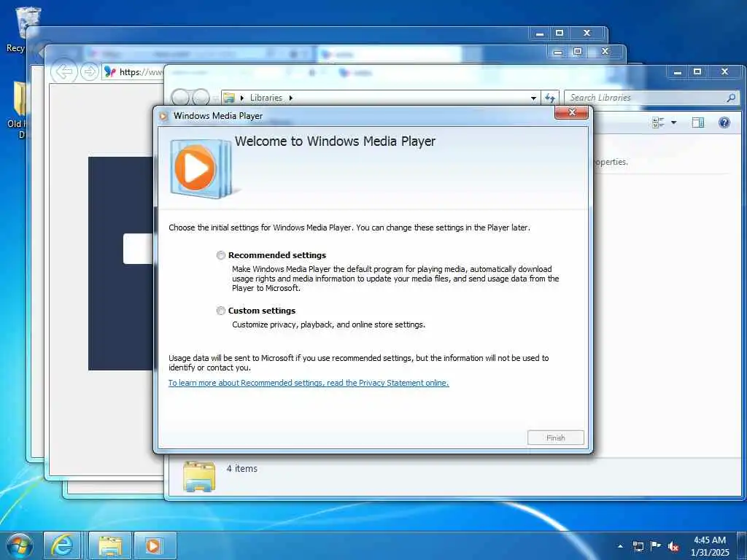Click the Back button in Internet Explorer
This screenshot has height=560, width=747.
(x=64, y=72)
